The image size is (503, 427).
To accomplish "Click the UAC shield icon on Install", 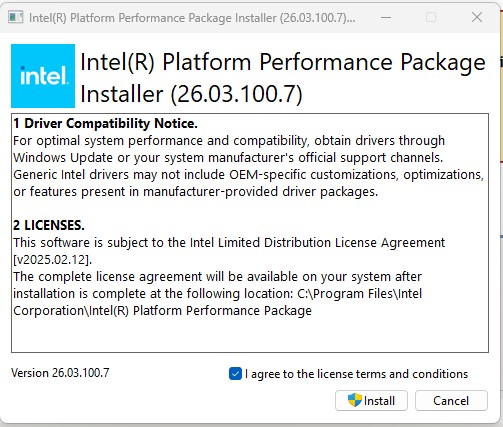I will [354, 400].
